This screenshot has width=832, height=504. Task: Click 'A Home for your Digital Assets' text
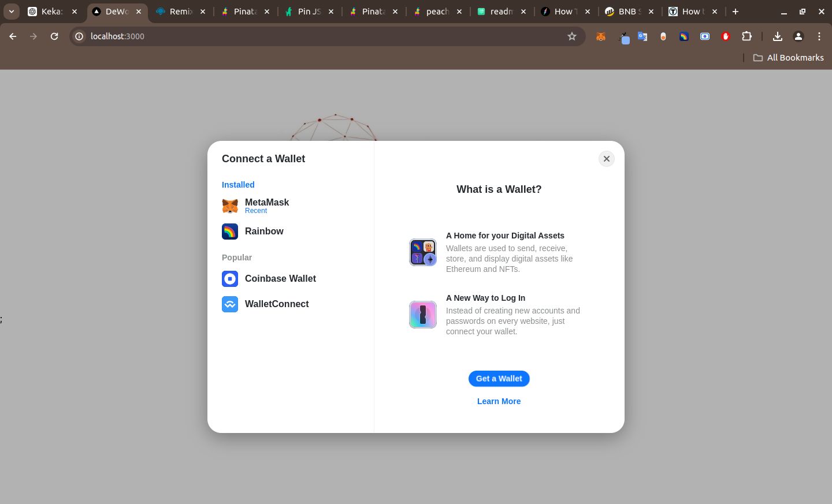[x=505, y=236]
